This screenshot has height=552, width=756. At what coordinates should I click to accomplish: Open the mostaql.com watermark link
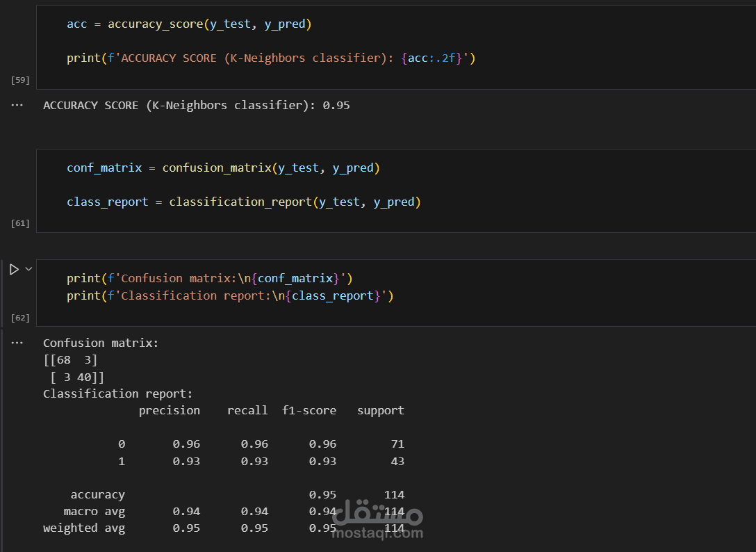point(377,521)
